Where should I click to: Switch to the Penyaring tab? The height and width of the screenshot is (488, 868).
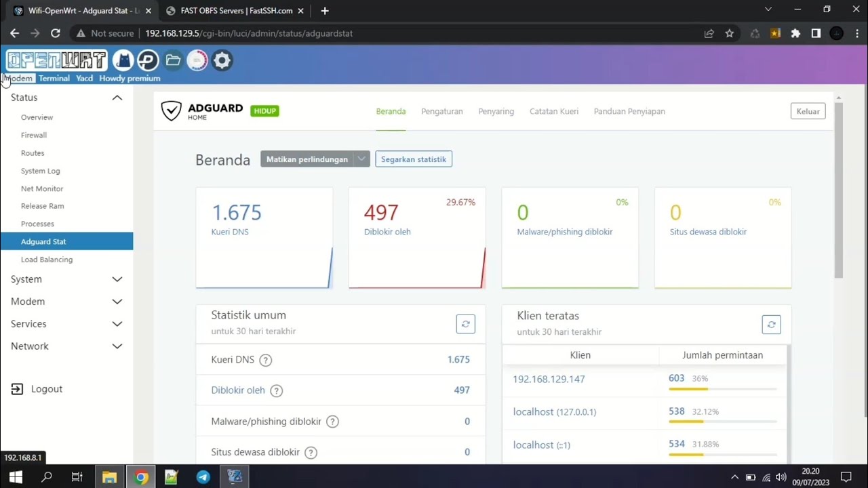pos(496,111)
